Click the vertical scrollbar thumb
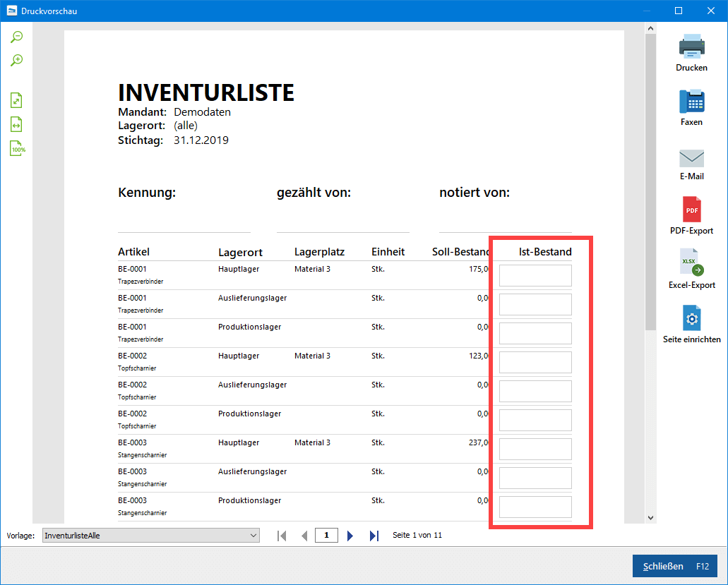The image size is (728, 585). click(x=650, y=182)
